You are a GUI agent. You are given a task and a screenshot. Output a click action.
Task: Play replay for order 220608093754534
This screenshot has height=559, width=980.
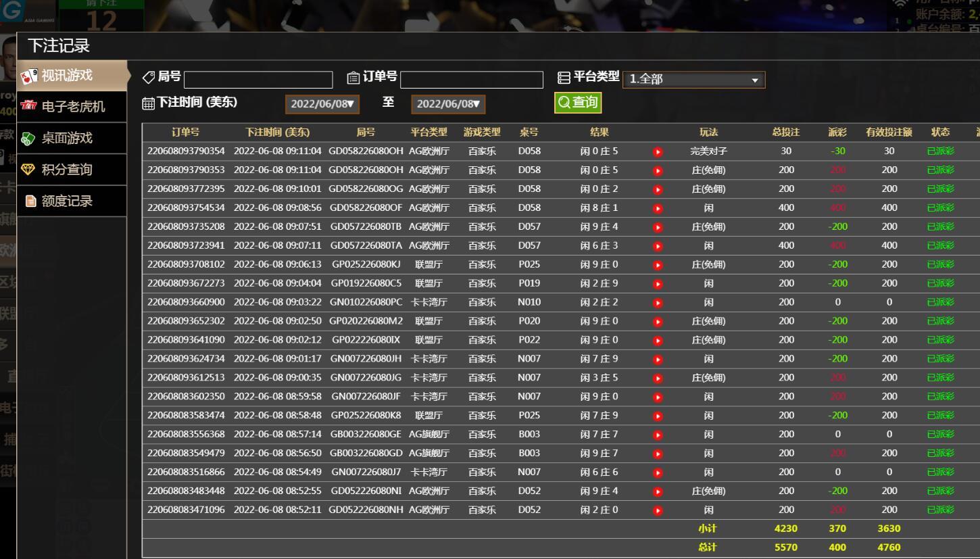pos(658,208)
